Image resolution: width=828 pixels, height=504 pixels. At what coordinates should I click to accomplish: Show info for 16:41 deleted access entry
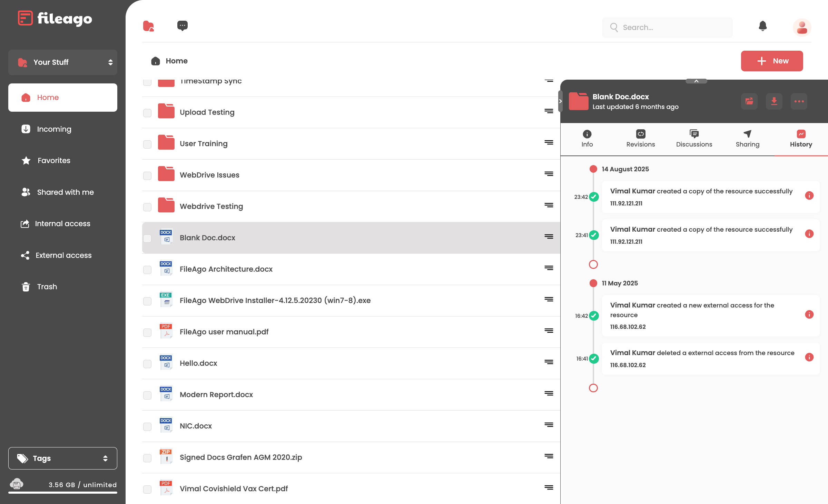pyautogui.click(x=809, y=357)
